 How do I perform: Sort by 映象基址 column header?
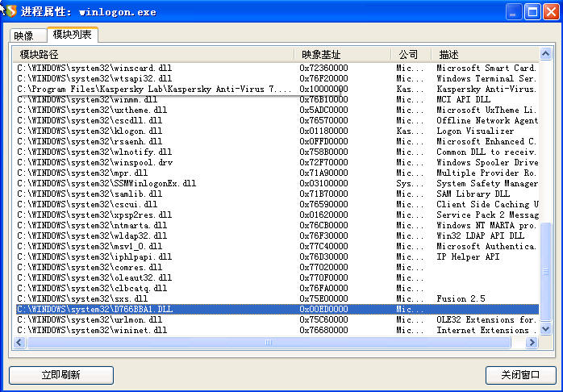coord(342,55)
